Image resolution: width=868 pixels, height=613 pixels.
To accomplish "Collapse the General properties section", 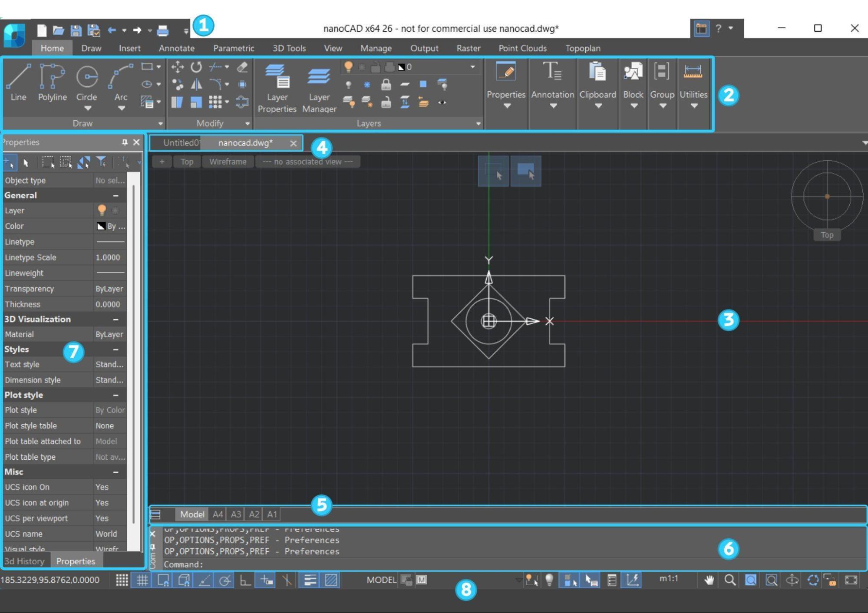I will [116, 195].
